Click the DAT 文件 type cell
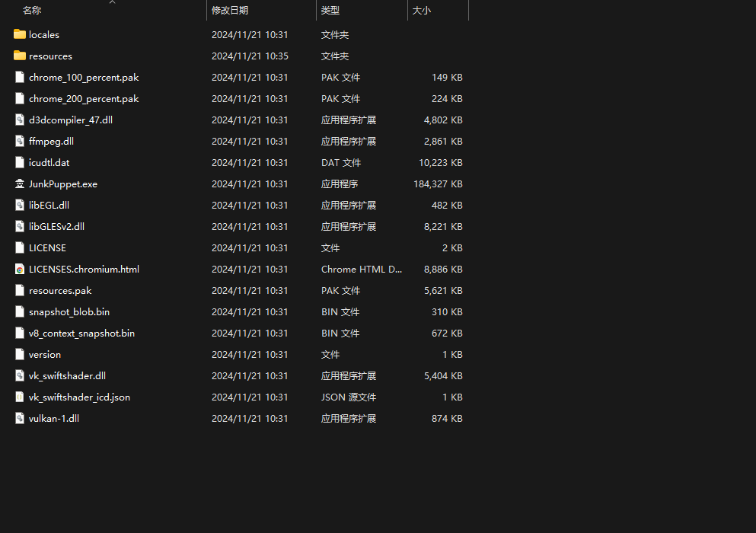This screenshot has width=756, height=533. [341, 162]
